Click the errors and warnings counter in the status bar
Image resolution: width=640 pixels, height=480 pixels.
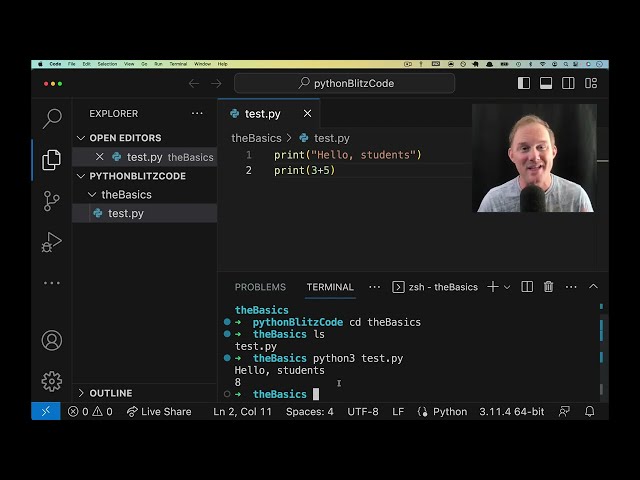click(x=90, y=411)
